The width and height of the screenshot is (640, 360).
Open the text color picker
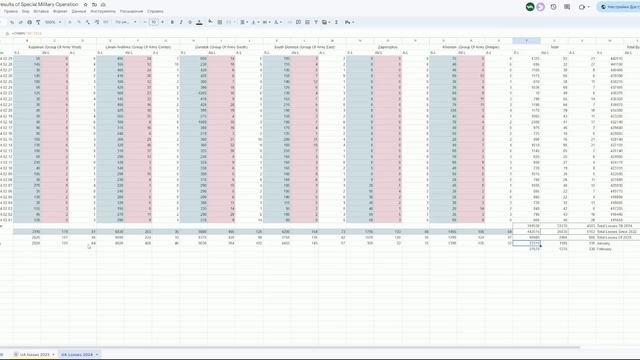click(x=199, y=22)
